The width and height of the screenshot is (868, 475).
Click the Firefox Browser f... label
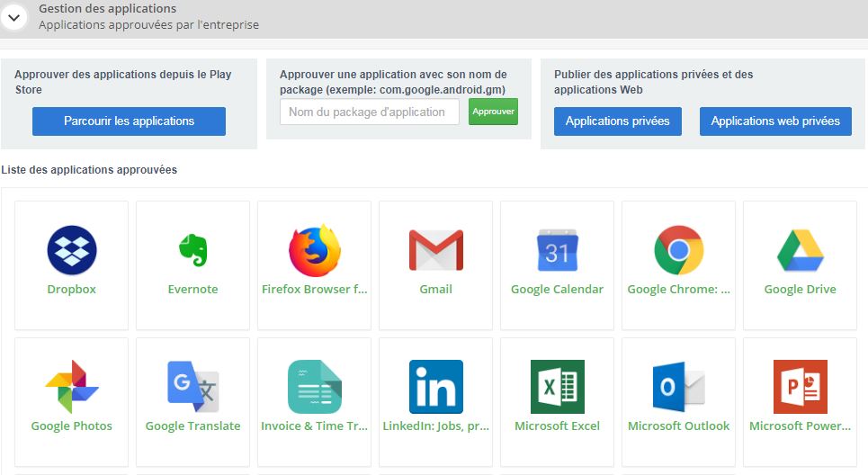(x=315, y=290)
